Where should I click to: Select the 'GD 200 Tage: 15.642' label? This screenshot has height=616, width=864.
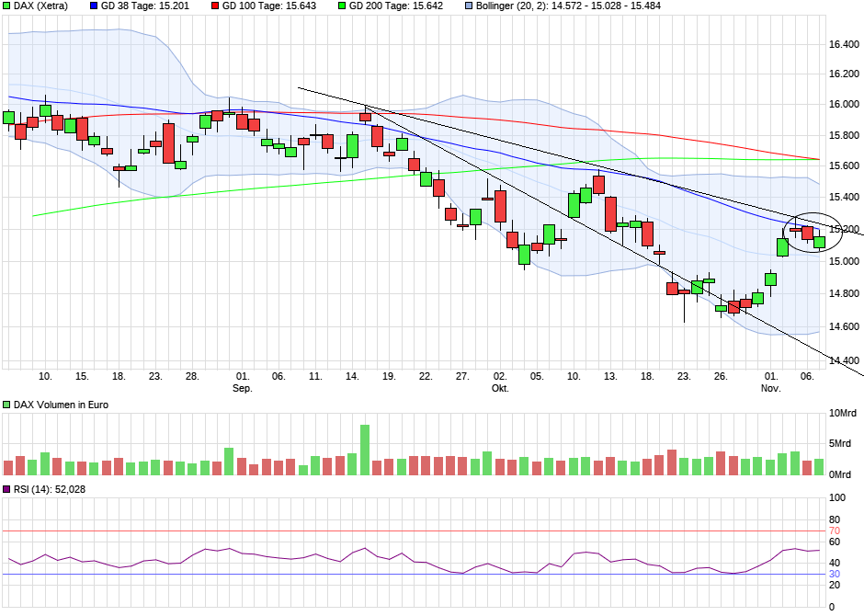[395, 6]
